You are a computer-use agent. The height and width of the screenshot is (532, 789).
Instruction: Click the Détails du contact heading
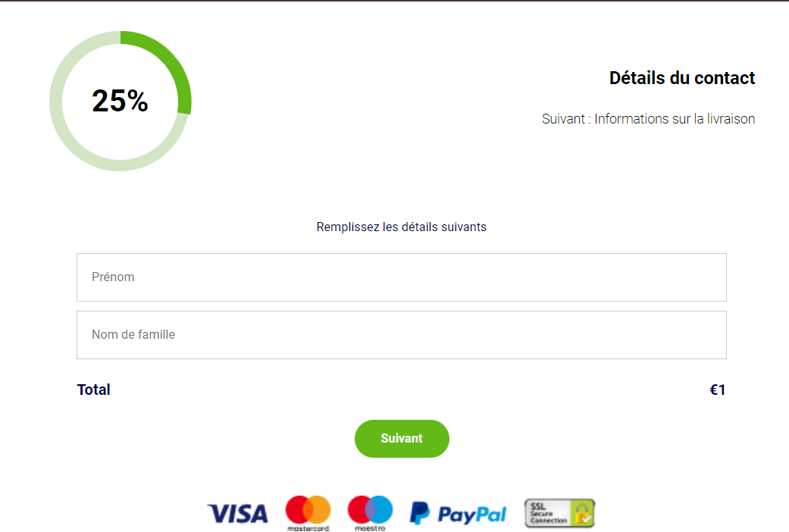tap(682, 78)
